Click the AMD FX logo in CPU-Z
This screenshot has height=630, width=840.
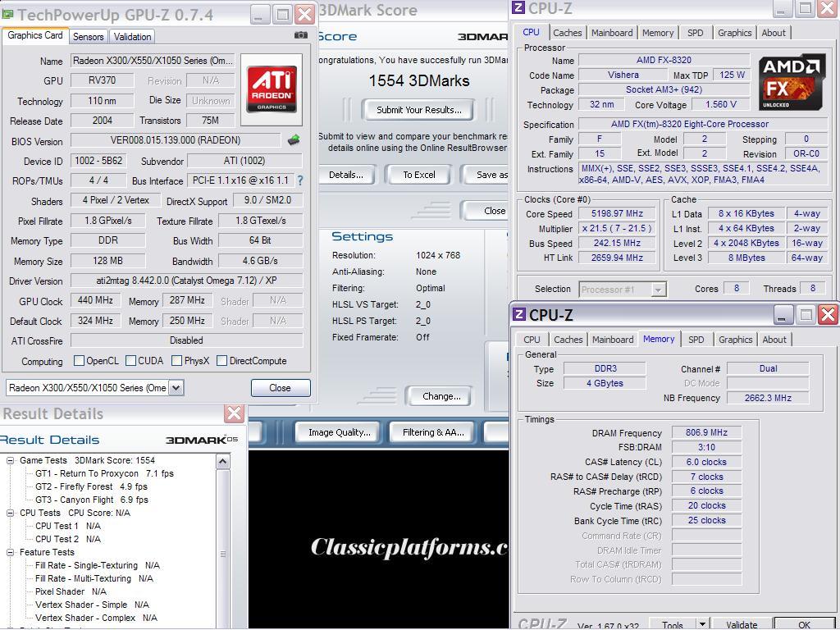pyautogui.click(x=791, y=82)
